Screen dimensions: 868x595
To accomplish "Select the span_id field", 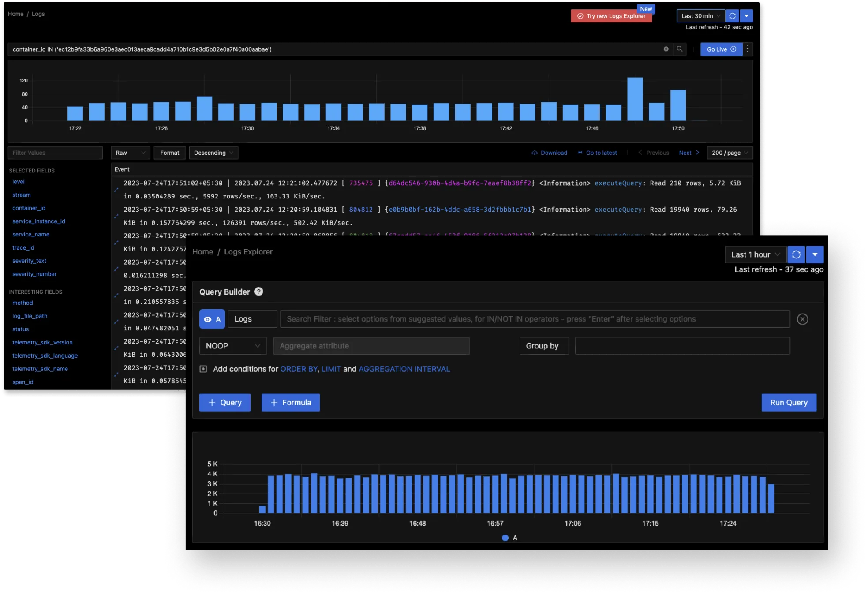I will pos(23,382).
